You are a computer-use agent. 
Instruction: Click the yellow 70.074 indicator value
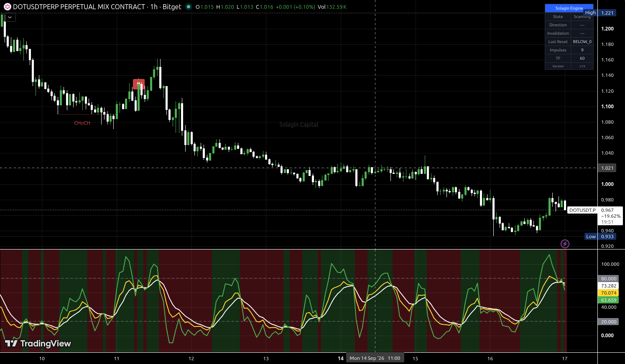pos(608,293)
